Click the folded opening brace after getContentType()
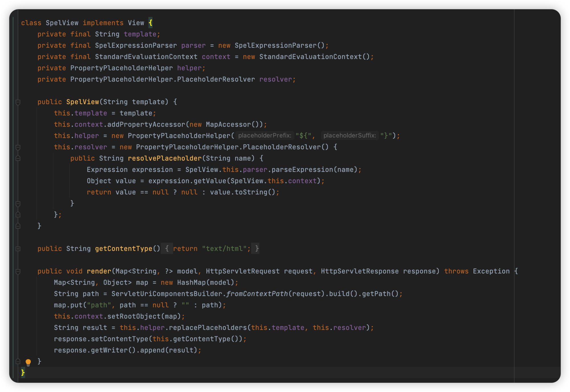 (x=167, y=249)
